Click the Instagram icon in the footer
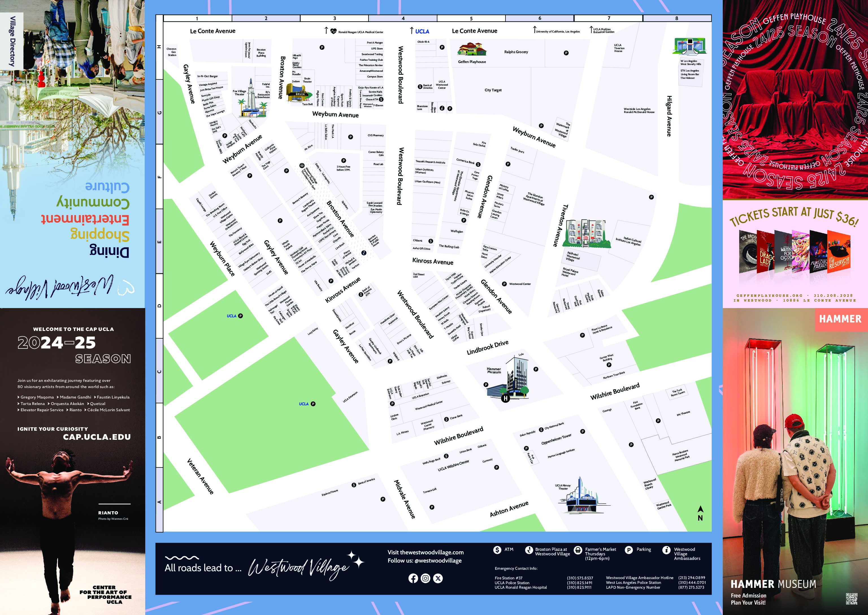The width and height of the screenshot is (868, 615). [426, 578]
